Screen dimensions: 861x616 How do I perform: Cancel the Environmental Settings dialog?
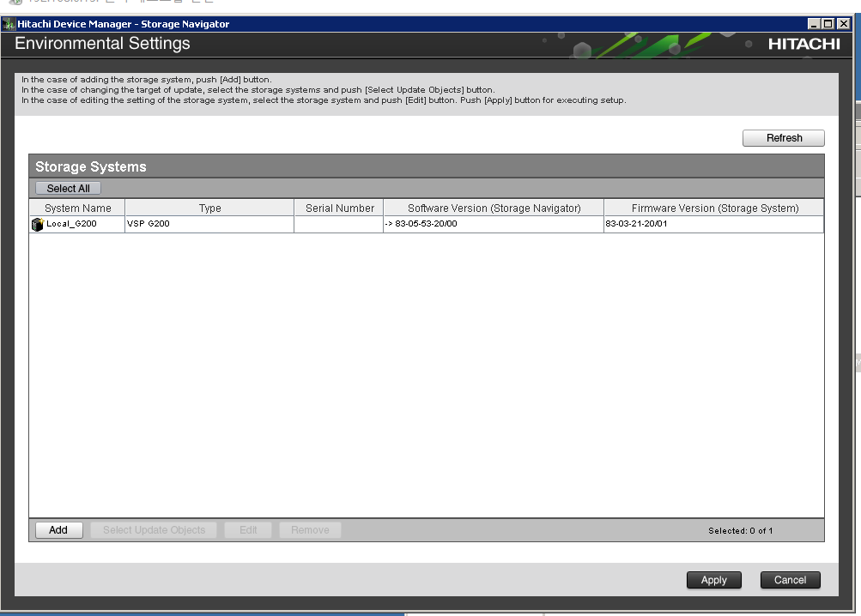(x=790, y=580)
